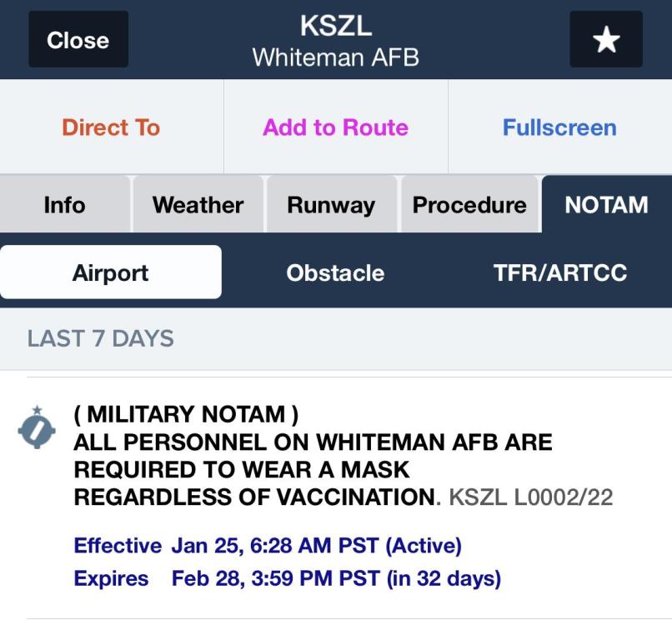This screenshot has height=625, width=672.
Task: Switch to Obstacle NOTAMs
Action: [x=335, y=272]
